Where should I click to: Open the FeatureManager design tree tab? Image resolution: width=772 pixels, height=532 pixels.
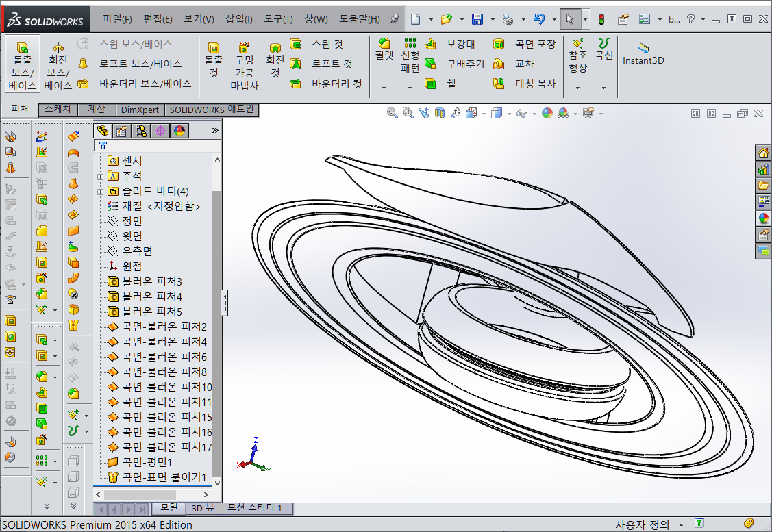(x=103, y=130)
